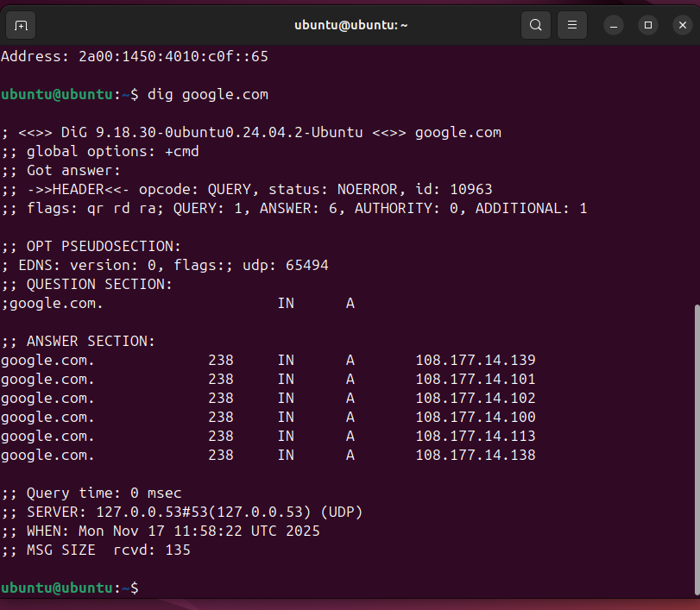Minimize the terminal window

pos(614,25)
